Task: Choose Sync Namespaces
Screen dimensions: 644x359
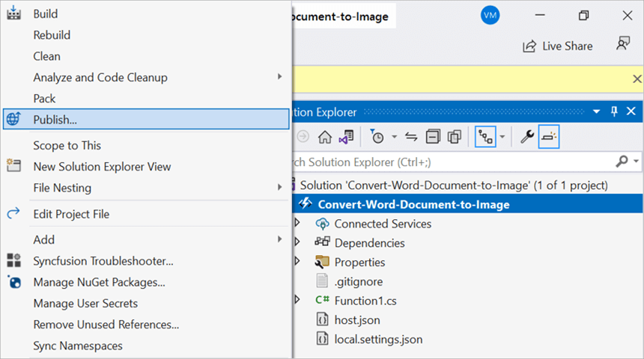Action: tap(78, 346)
